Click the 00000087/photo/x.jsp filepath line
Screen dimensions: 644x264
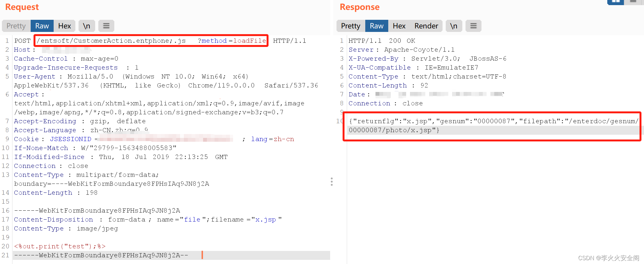tap(394, 130)
